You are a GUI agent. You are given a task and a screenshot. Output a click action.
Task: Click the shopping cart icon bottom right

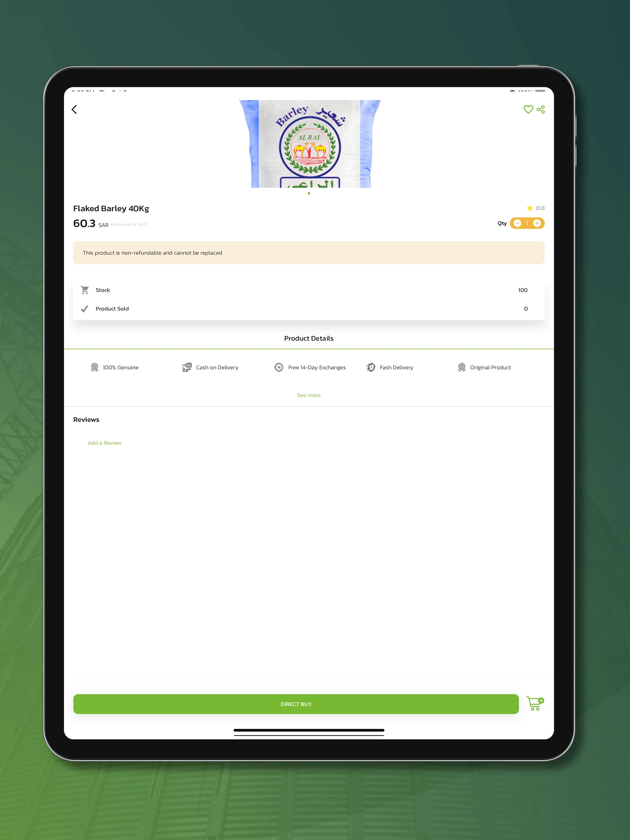point(535,703)
